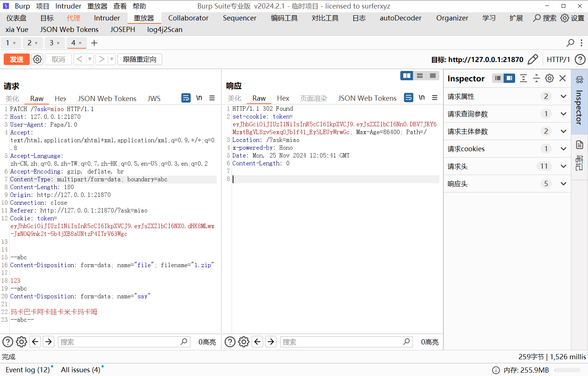This screenshot has width=588, height=376.
Task: Switch to the Collaborator tab
Action: pos(188,18)
